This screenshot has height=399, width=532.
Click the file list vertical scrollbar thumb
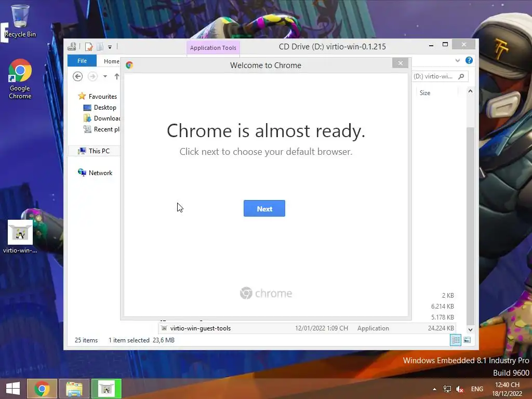pyautogui.click(x=470, y=225)
